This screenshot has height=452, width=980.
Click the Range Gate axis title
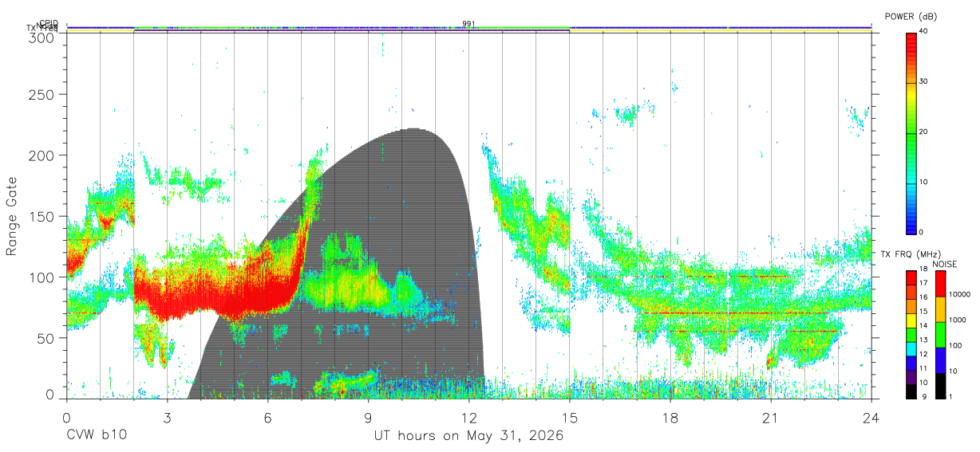click(x=12, y=216)
